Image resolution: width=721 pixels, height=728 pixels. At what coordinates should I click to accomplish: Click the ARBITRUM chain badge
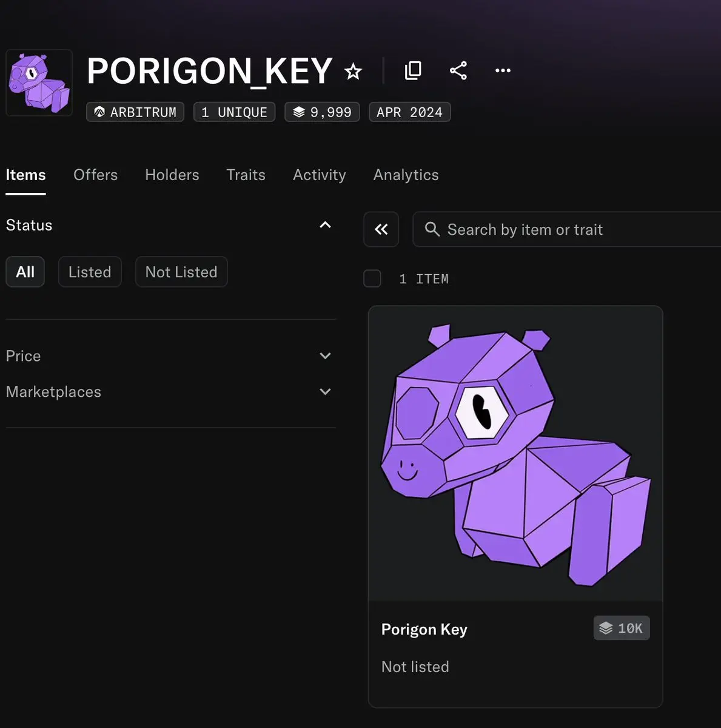point(135,112)
